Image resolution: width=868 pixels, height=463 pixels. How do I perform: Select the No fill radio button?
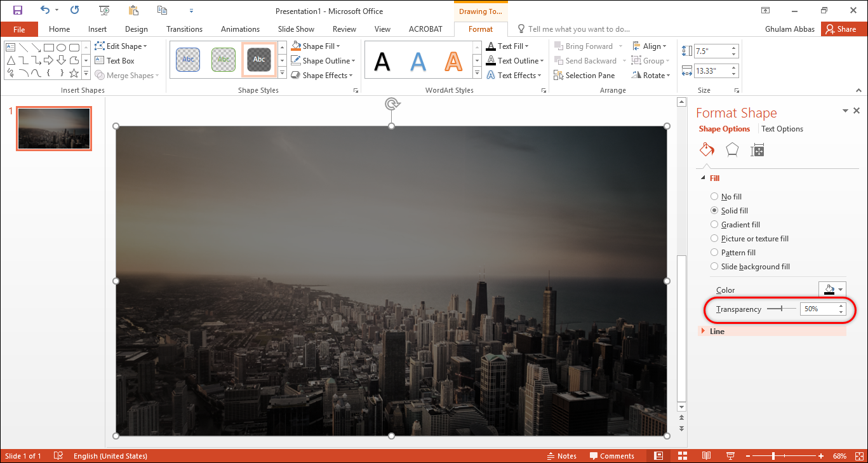[x=715, y=197]
